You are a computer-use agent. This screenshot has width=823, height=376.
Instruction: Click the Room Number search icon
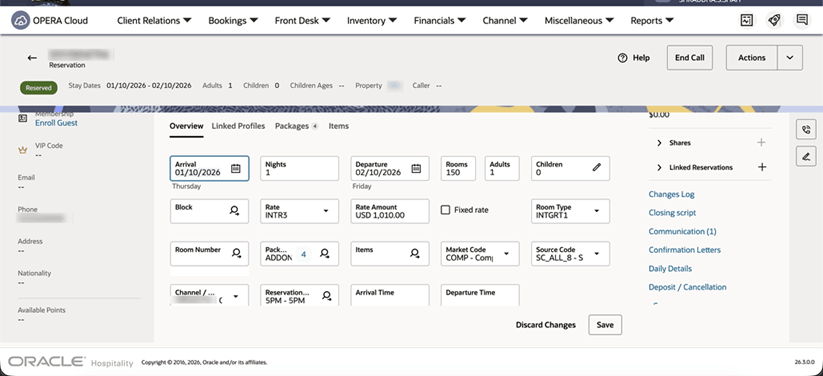click(236, 253)
